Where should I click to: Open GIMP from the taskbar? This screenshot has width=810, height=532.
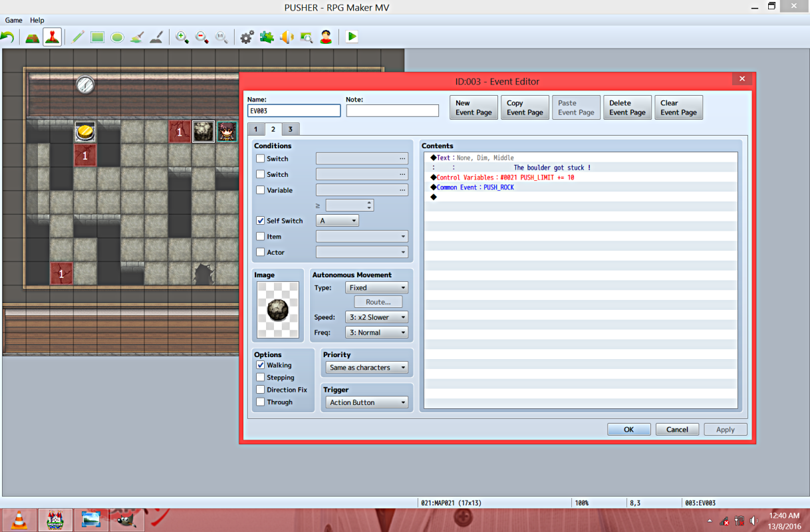tap(127, 520)
